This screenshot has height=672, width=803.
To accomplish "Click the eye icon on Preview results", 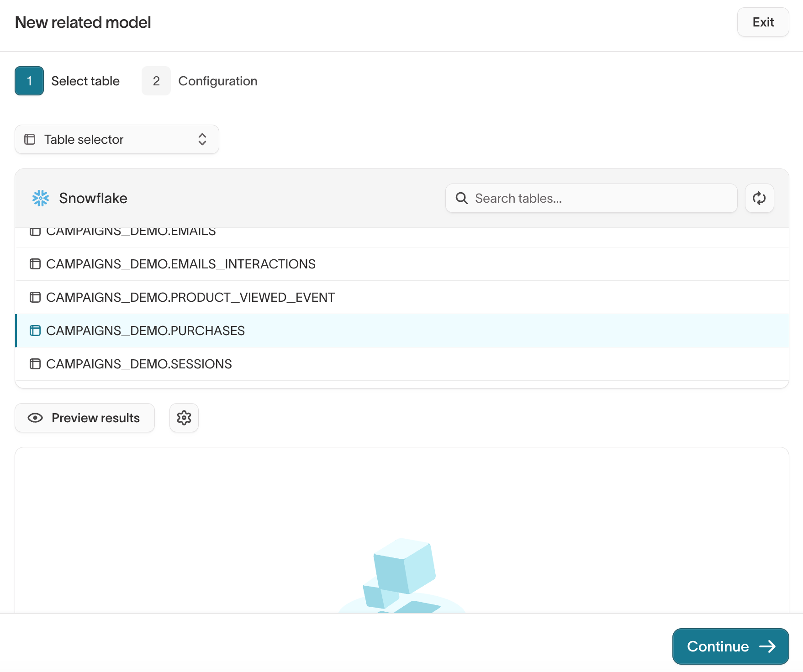I will coord(35,418).
